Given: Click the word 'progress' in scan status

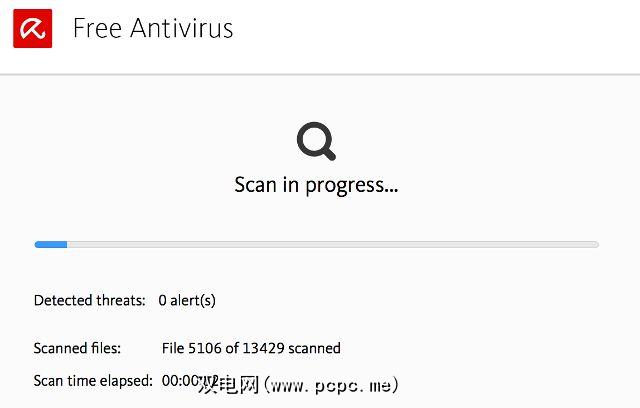Looking at the screenshot, I should (x=337, y=185).
